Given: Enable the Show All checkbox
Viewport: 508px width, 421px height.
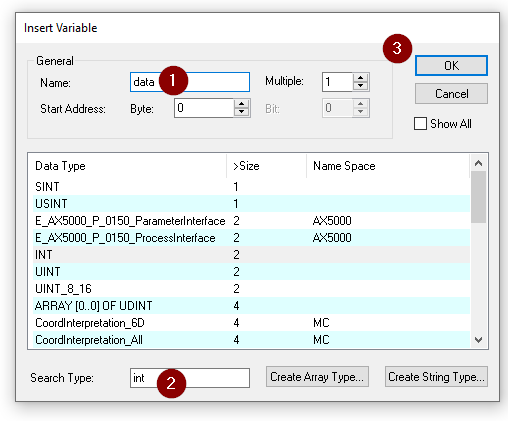Looking at the screenshot, I should [x=420, y=124].
